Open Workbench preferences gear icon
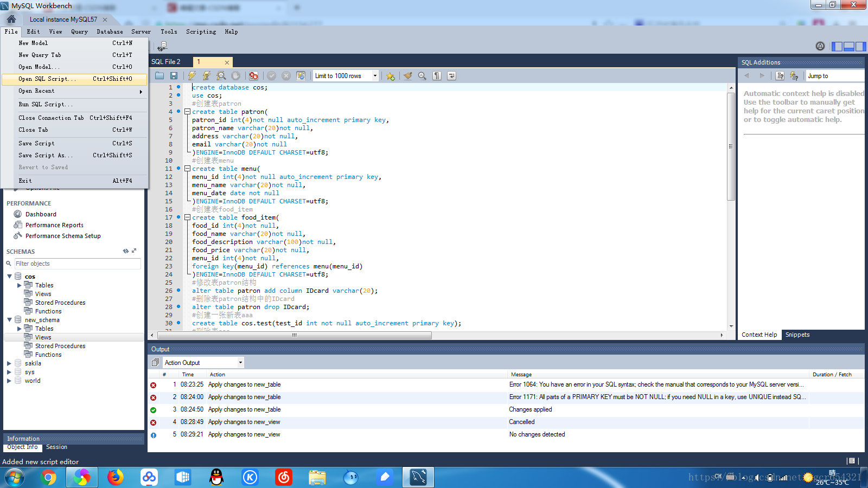 click(820, 47)
